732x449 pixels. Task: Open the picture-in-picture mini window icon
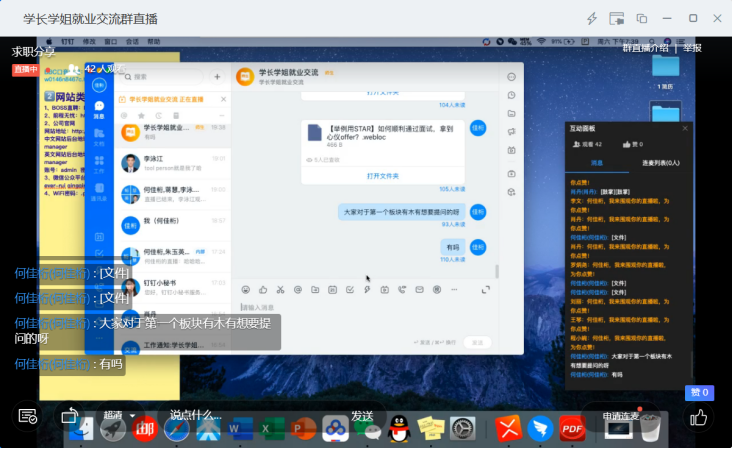tap(617, 19)
